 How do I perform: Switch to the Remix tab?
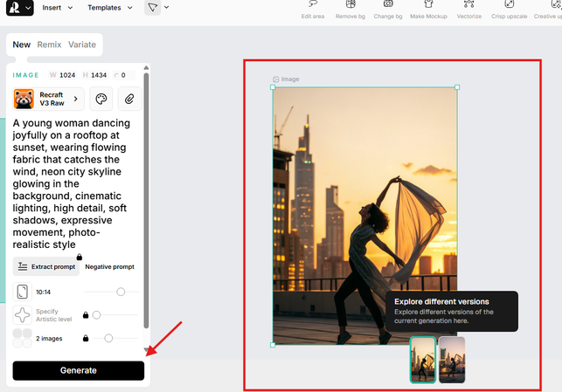[x=49, y=45]
